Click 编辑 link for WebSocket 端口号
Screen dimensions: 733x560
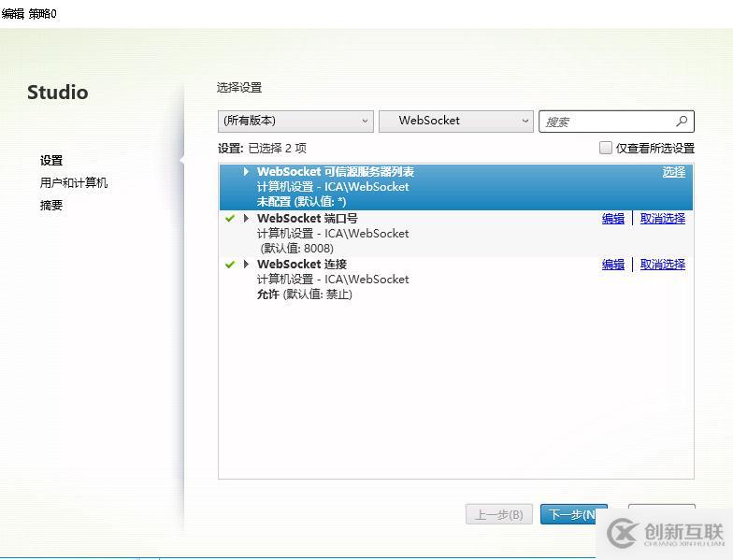(x=613, y=219)
